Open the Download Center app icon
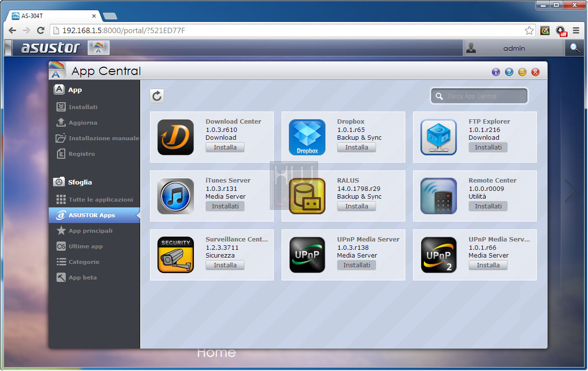The width and height of the screenshot is (588, 371). (175, 137)
